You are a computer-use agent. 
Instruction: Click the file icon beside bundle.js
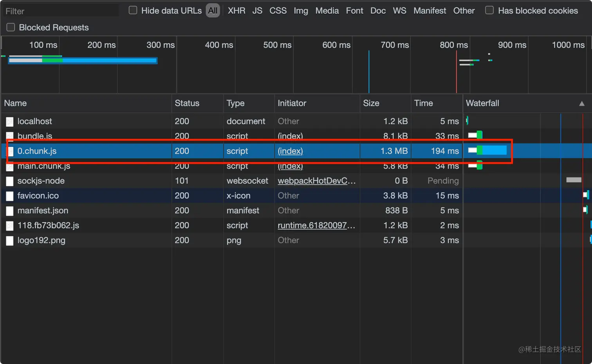tap(10, 137)
